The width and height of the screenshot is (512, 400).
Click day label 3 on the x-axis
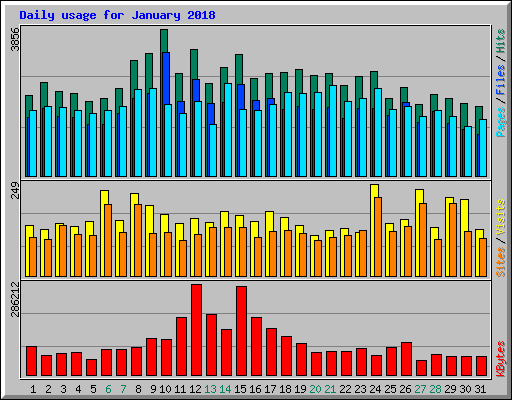tap(63, 389)
